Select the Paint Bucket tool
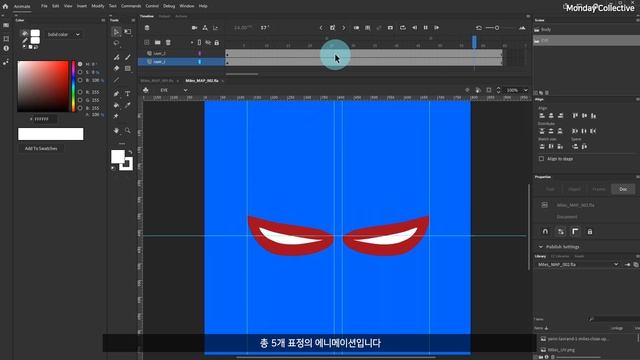Screen dimensions: 640x360 coord(116,105)
